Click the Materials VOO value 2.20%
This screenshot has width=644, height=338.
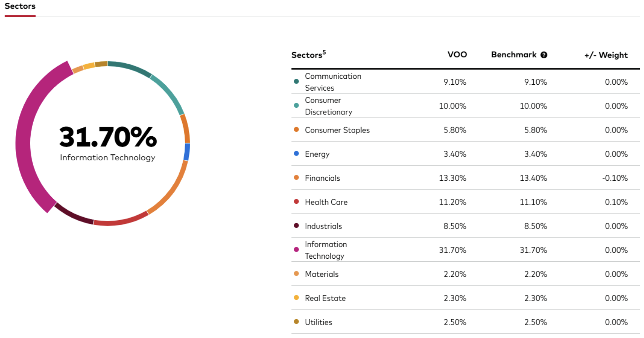455,274
